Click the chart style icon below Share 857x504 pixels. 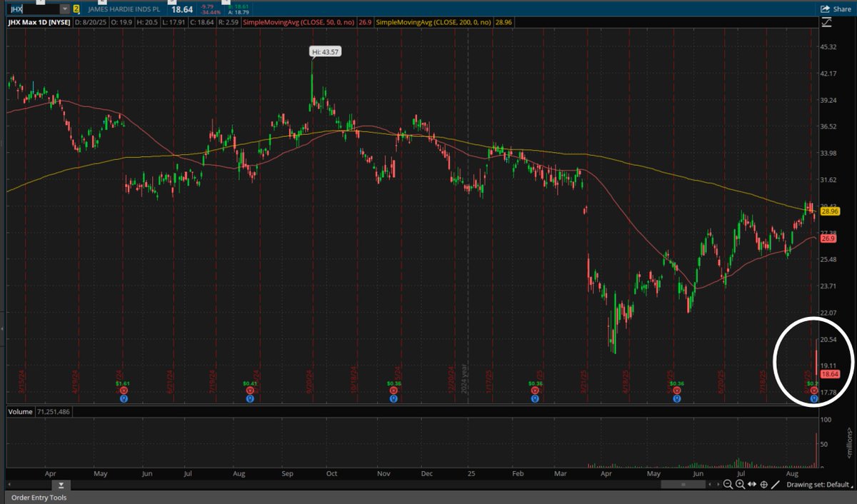click(x=826, y=22)
